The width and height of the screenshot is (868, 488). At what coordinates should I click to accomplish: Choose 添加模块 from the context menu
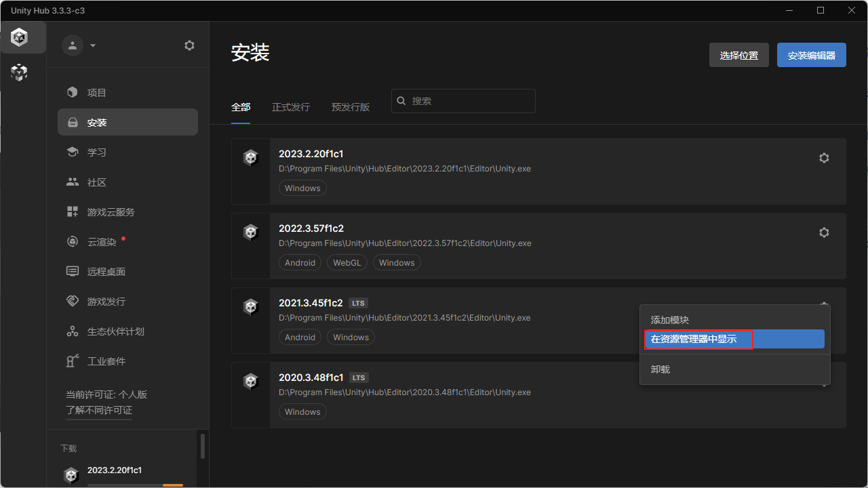pyautogui.click(x=735, y=320)
